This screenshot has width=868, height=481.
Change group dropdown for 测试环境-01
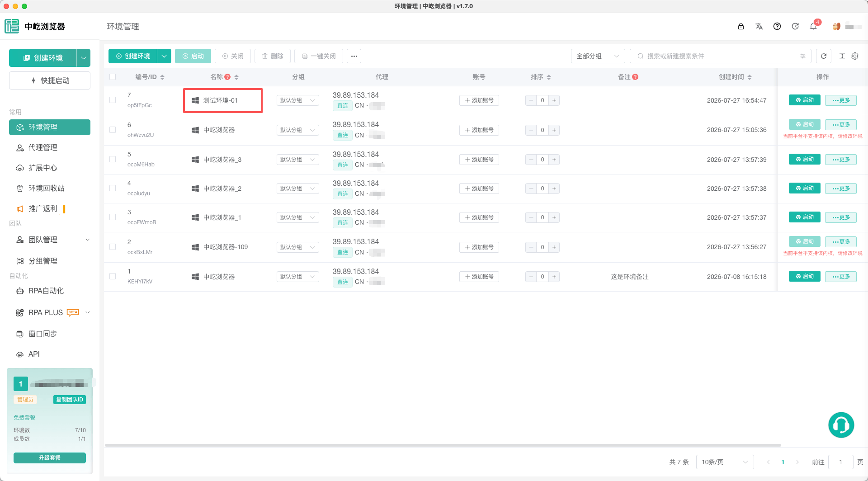click(297, 100)
